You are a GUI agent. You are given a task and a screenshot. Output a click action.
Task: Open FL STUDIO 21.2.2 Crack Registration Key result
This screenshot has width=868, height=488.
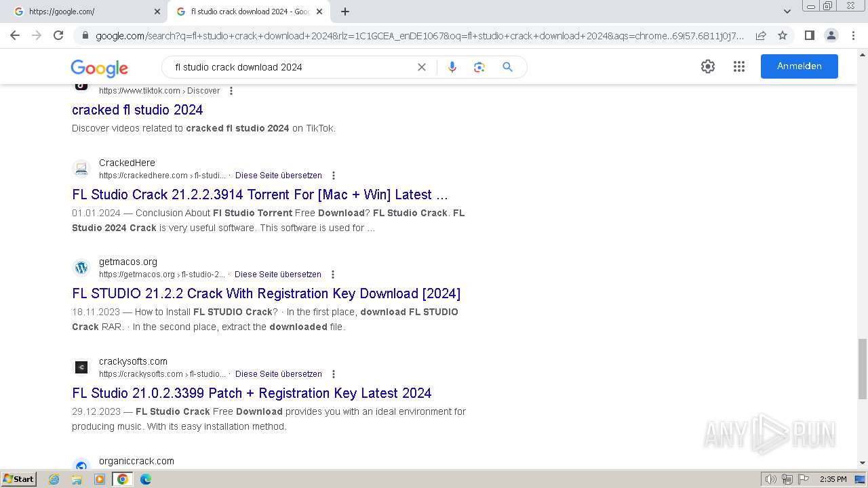267,293
